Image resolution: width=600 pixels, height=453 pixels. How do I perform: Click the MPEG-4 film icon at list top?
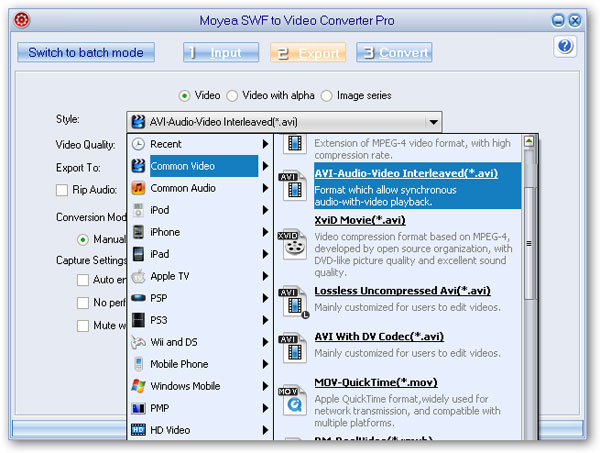pyautogui.click(x=294, y=144)
